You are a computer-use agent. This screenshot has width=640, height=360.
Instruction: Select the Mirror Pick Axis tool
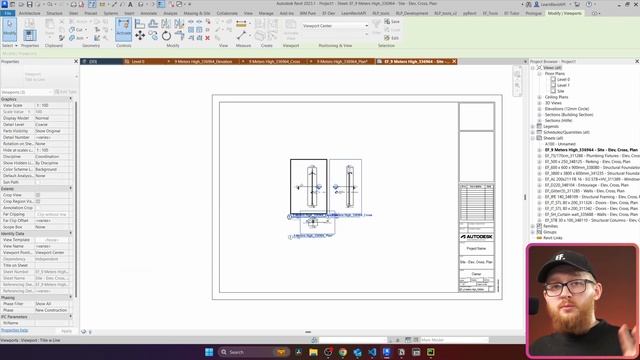[x=166, y=24]
